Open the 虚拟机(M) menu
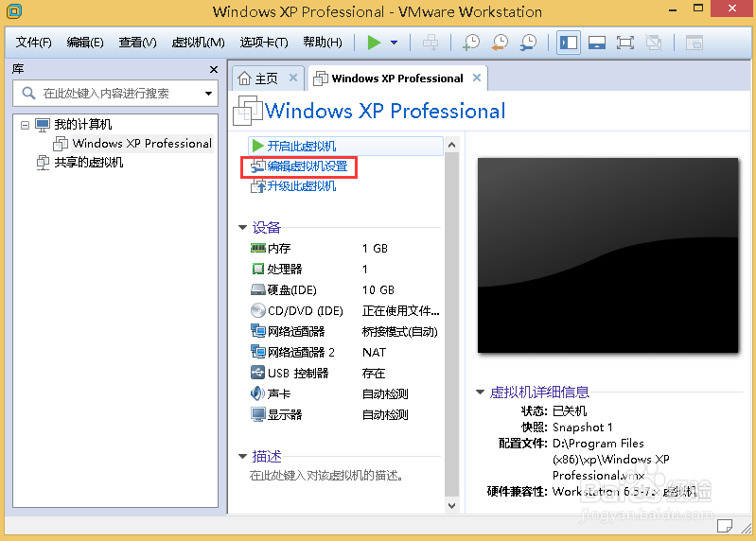This screenshot has height=541, width=756. pyautogui.click(x=198, y=43)
